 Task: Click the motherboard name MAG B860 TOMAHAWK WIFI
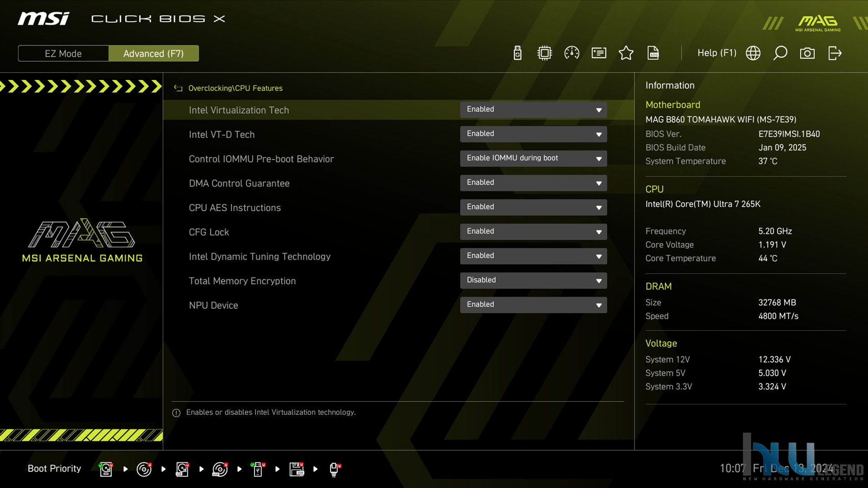721,120
